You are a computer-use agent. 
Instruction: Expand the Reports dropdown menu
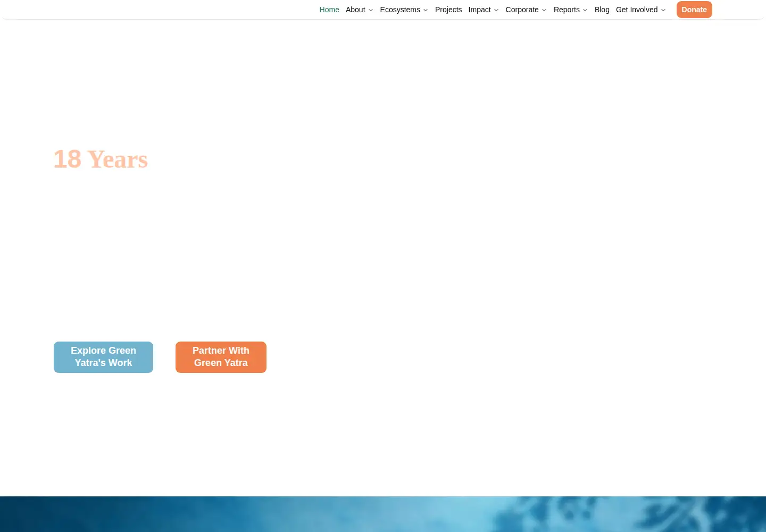coord(570,10)
